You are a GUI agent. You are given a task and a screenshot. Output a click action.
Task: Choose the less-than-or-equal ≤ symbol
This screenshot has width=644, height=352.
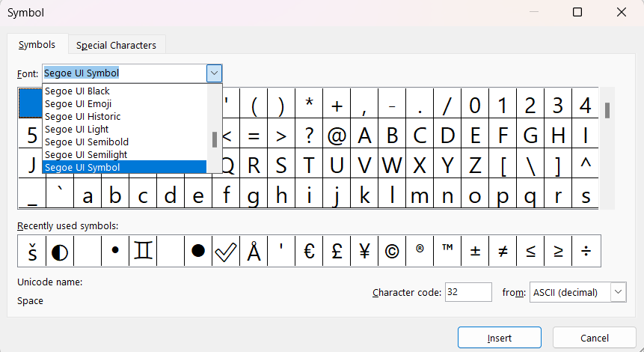click(530, 251)
